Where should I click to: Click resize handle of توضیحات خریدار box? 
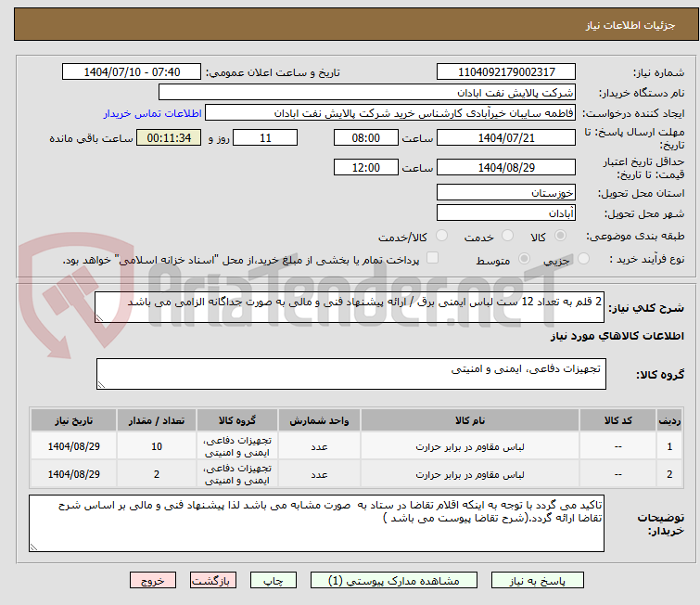pyautogui.click(x=34, y=547)
